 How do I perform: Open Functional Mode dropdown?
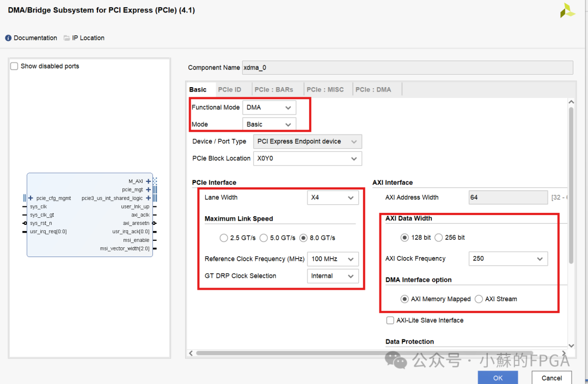[x=269, y=108]
